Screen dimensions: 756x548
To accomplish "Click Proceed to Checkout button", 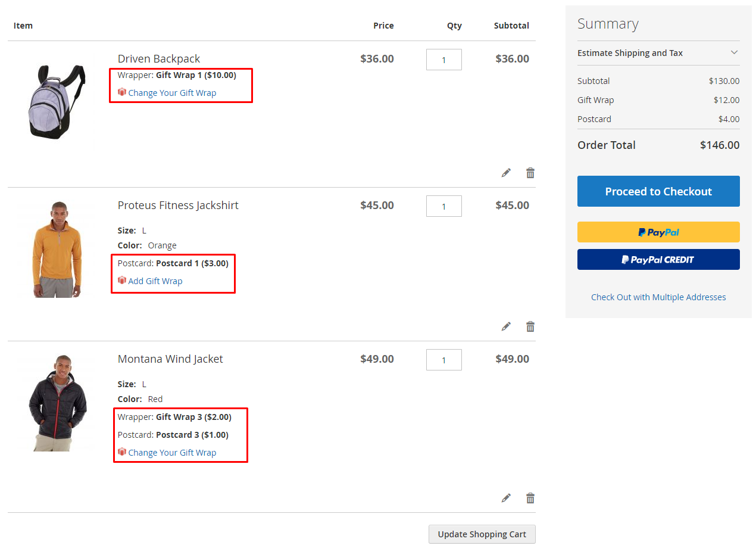I will [658, 191].
